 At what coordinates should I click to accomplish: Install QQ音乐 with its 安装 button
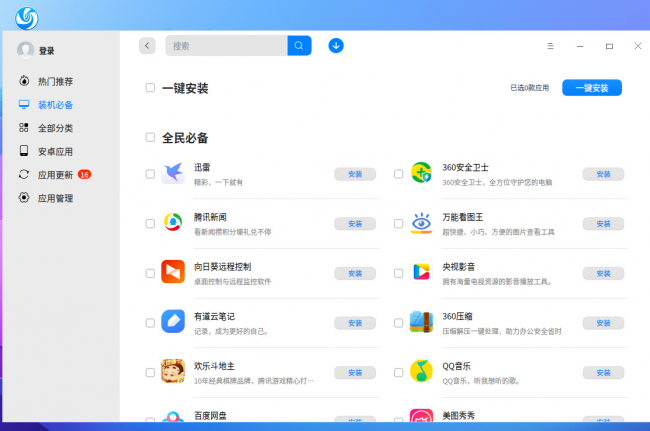pyautogui.click(x=603, y=373)
